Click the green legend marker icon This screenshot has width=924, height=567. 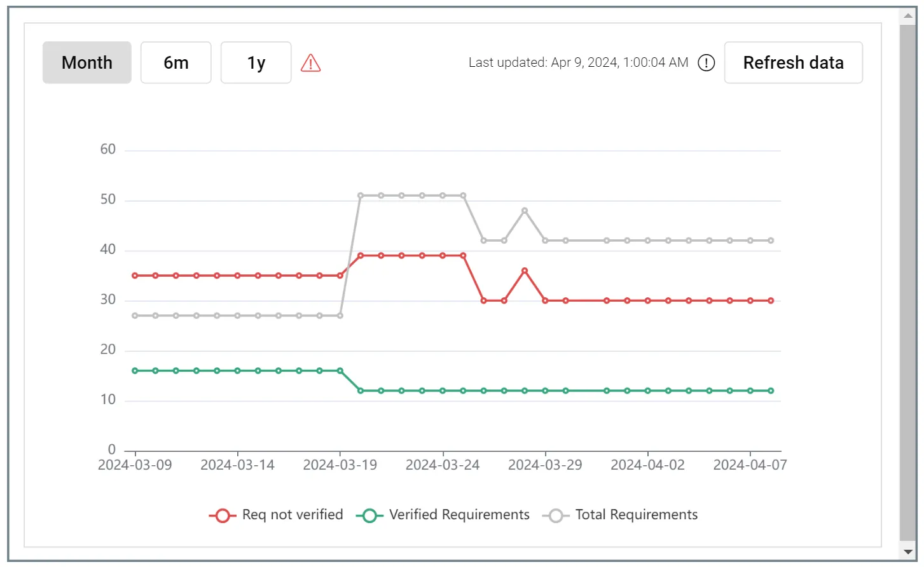click(369, 515)
